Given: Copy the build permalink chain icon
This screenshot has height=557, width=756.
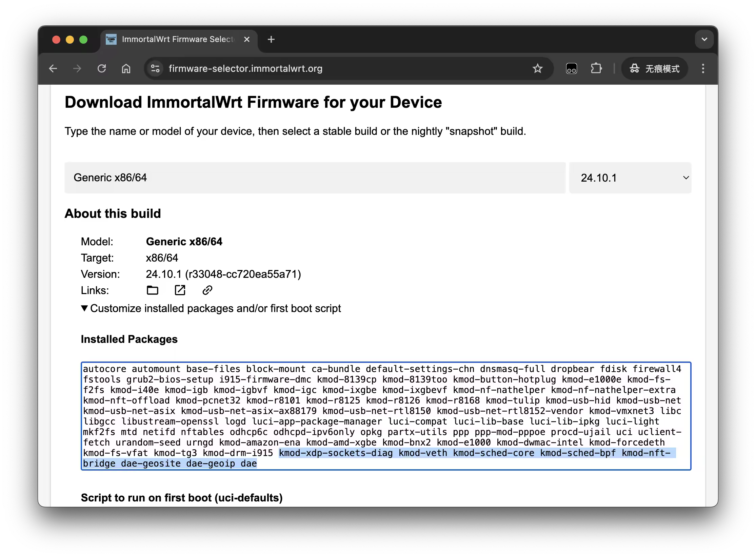Looking at the screenshot, I should coord(207,290).
